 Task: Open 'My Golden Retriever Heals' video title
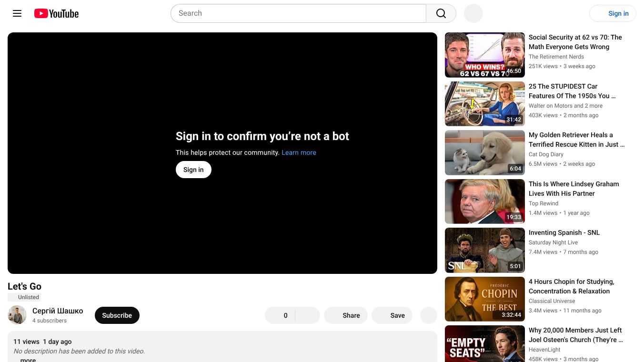[576, 140]
